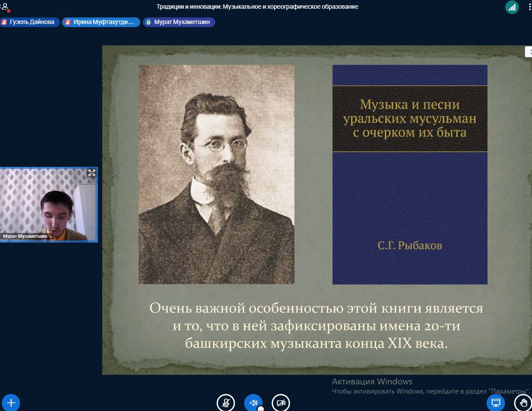Click the presentation options button at slide corner

click(x=528, y=52)
